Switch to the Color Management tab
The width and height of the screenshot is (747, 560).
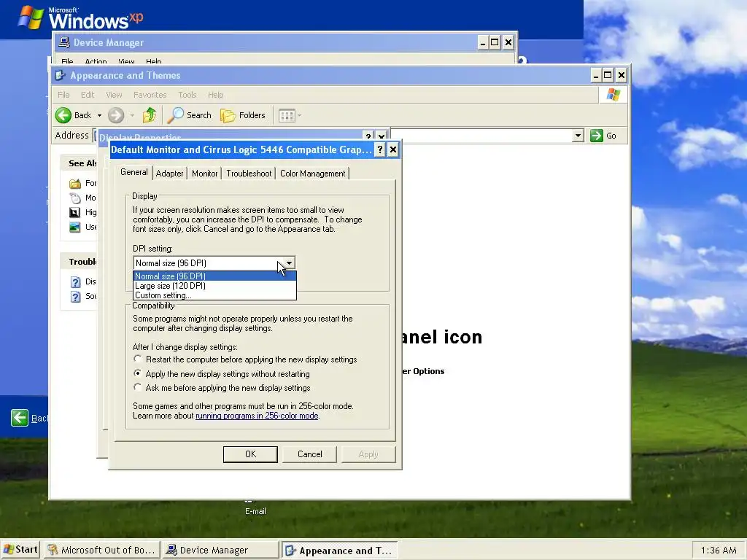pyautogui.click(x=312, y=174)
